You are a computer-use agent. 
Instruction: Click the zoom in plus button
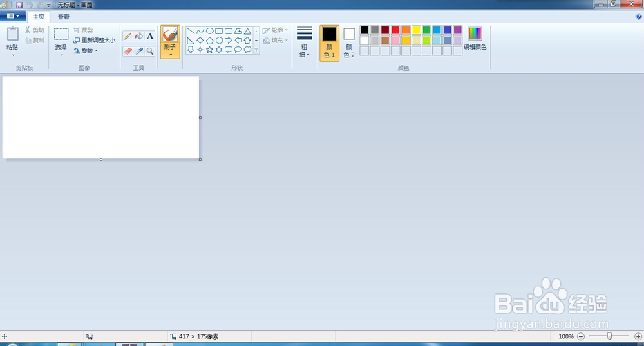[638, 336]
